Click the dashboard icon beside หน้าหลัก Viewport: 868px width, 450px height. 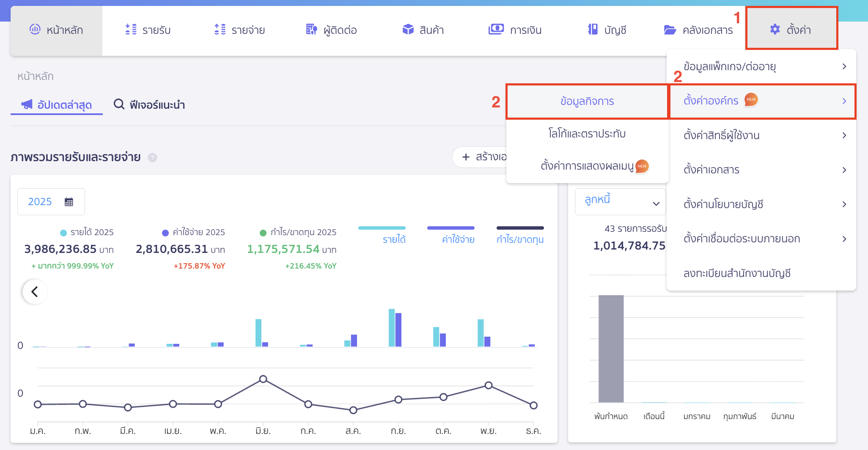pos(35,29)
